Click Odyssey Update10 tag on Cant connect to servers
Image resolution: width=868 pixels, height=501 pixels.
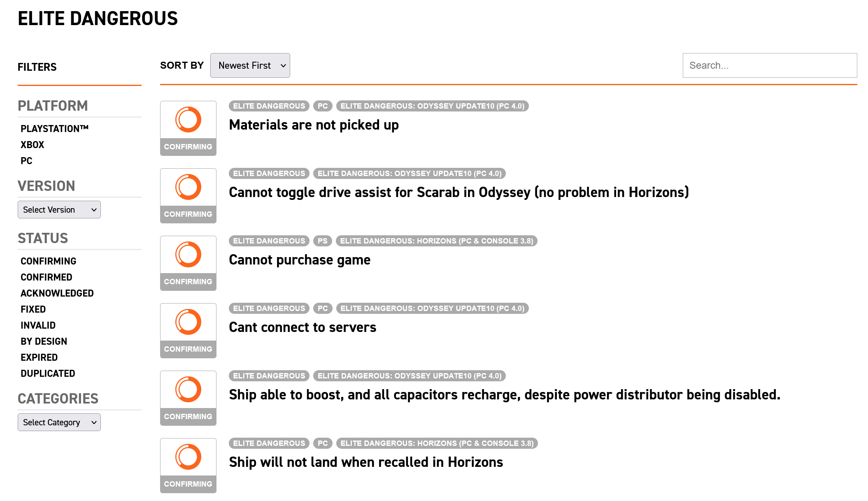[433, 308]
